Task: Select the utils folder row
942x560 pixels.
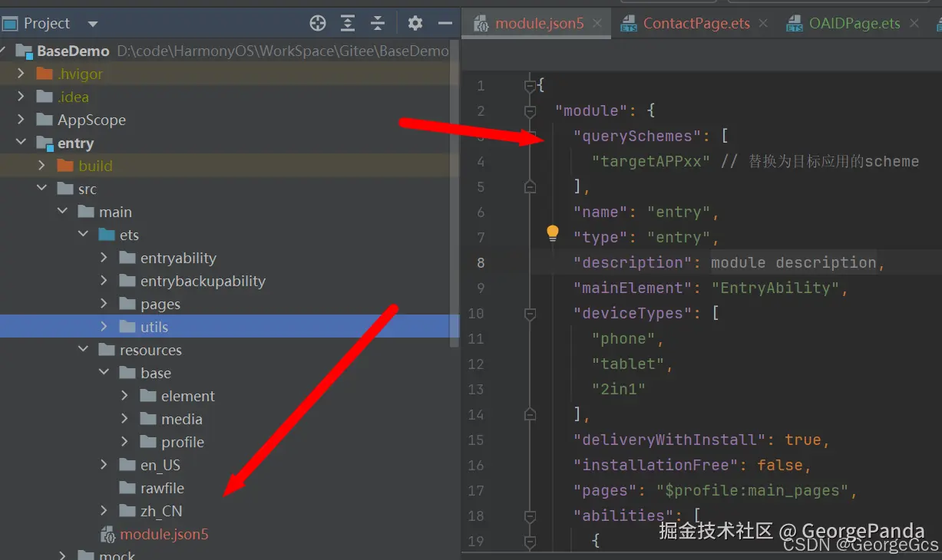Action: point(230,327)
